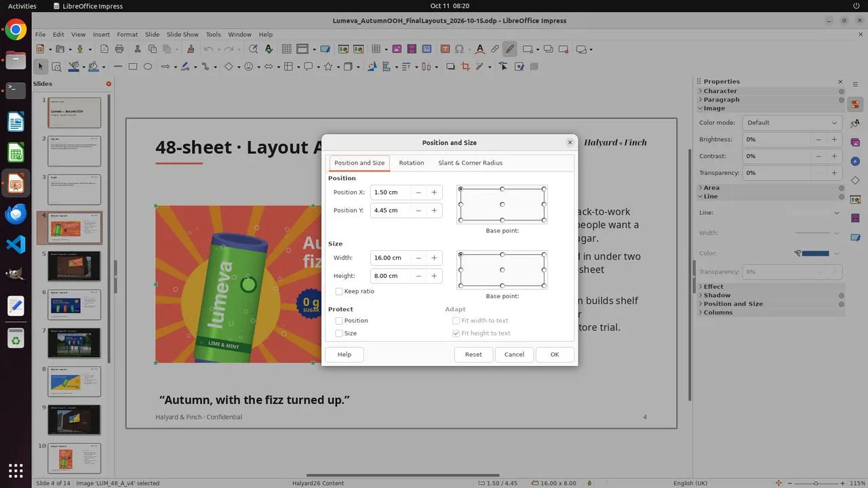Open the sidebar Styles deck icon
Viewport: 868px width, 488px height.
click(x=855, y=123)
